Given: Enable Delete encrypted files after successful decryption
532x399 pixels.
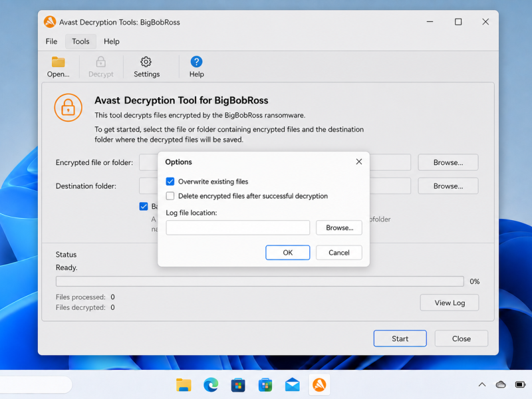Looking at the screenshot, I should coord(170,196).
